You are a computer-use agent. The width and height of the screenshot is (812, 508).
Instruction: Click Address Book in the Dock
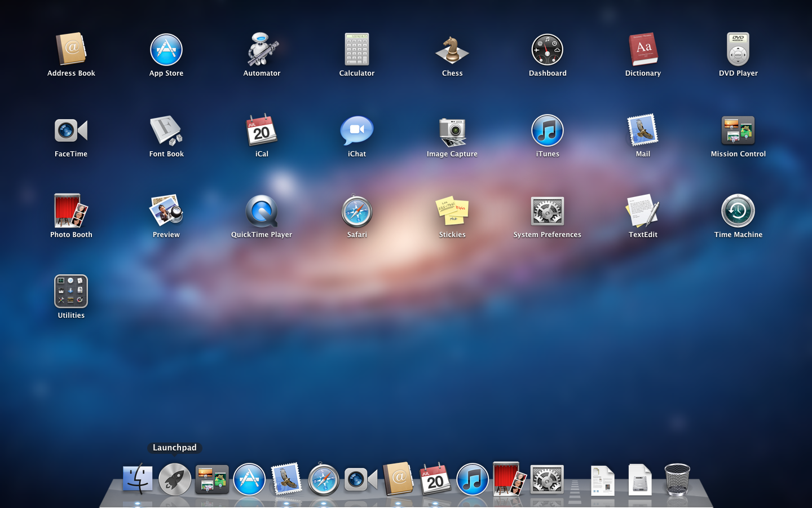pyautogui.click(x=398, y=479)
